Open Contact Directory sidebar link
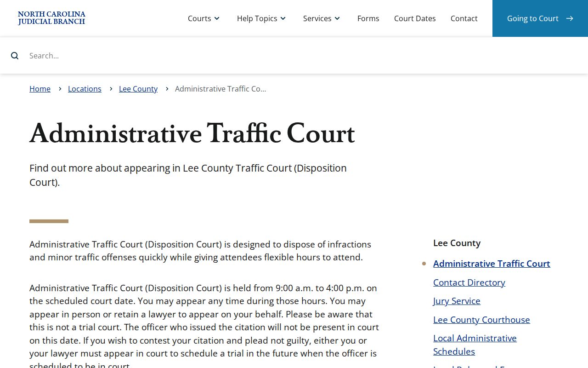588x368 pixels. pyautogui.click(x=469, y=282)
